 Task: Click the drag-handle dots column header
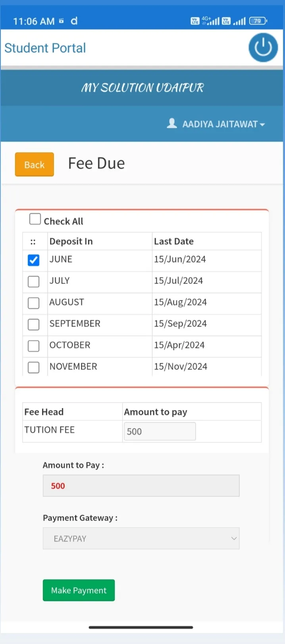[33, 242]
